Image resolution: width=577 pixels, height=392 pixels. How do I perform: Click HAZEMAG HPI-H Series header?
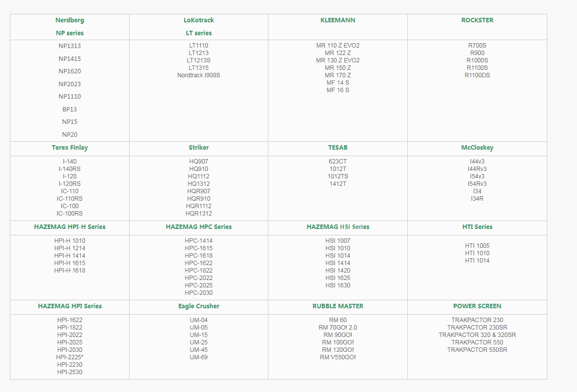coord(69,227)
